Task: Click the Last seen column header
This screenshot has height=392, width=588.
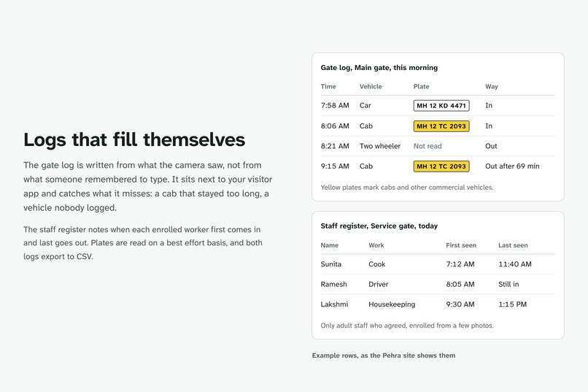Action: pos(513,245)
